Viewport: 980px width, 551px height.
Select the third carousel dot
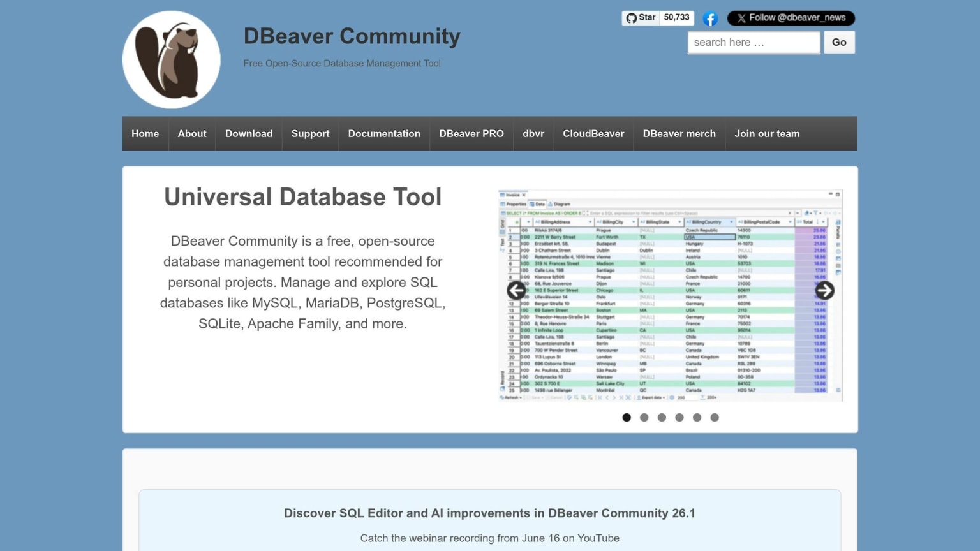tap(662, 417)
